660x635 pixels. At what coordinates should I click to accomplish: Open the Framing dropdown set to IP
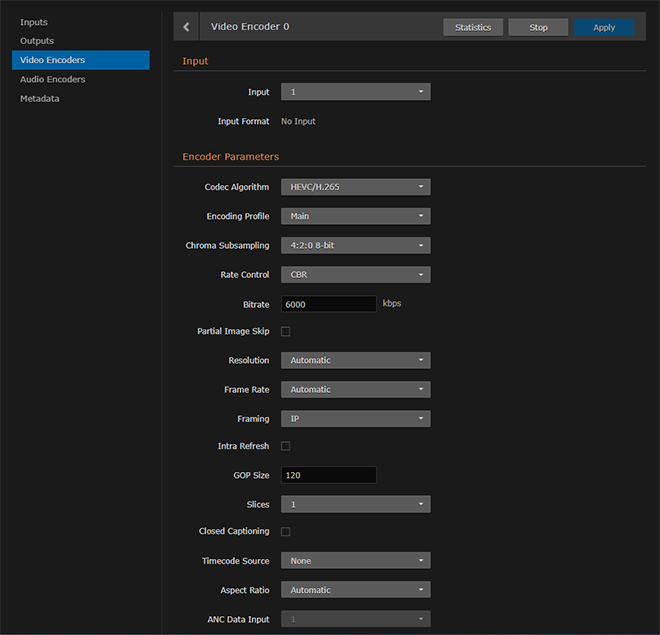(355, 418)
